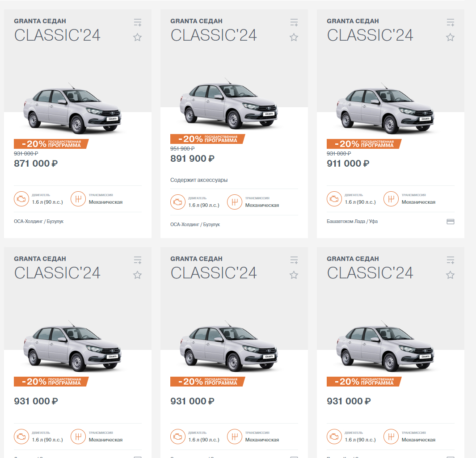Click -20% state program badge above 891 900 ₽
Screen dimensions: 476x458
pos(207,139)
